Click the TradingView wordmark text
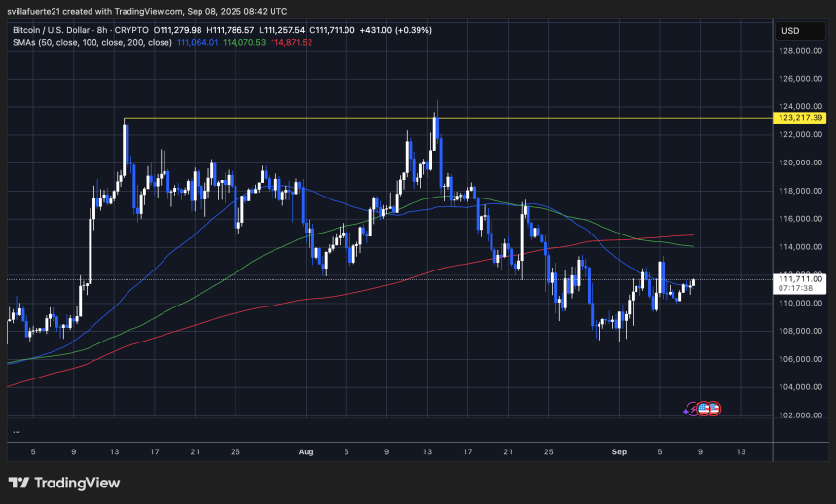The image size is (836, 504). point(77,483)
